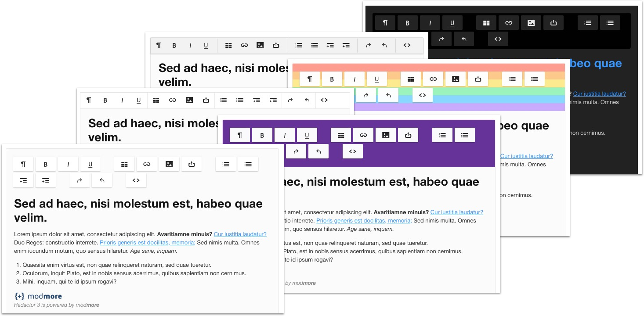Open paragraph format dropdown in the dark editor
This screenshot has height=316, width=644.
385,23
